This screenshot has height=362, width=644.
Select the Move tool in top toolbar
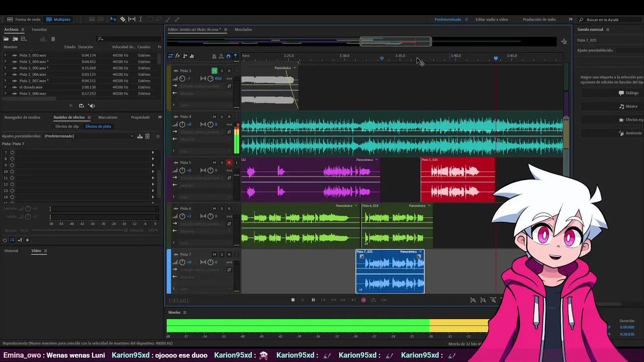[x=113, y=19]
